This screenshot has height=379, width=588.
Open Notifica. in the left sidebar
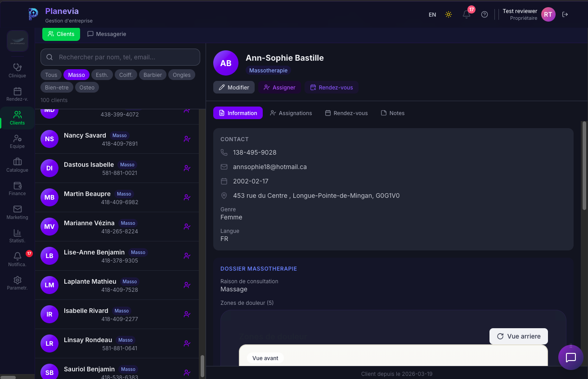(17, 259)
